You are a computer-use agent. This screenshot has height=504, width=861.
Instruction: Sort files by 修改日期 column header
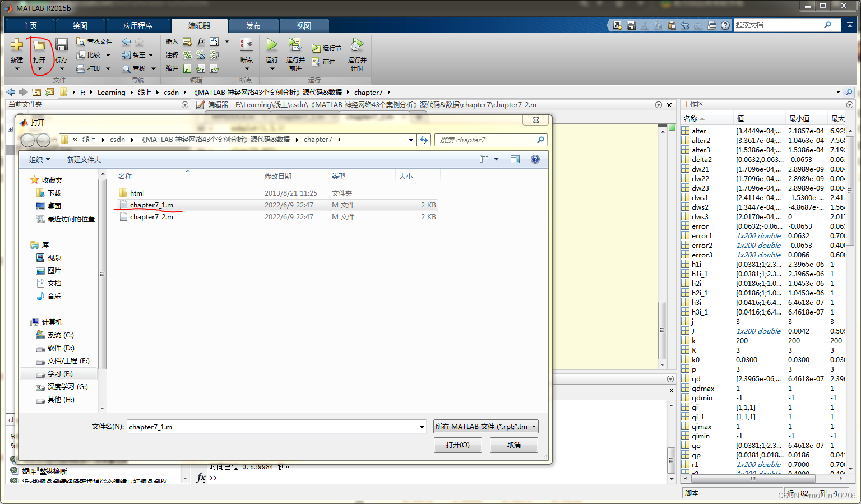click(x=278, y=176)
